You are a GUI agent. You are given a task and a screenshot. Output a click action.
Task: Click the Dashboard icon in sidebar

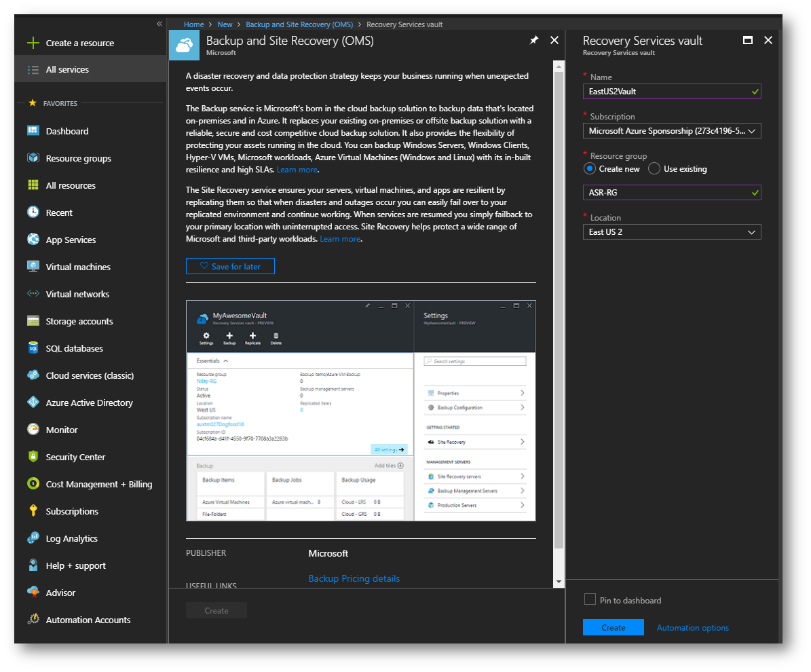pyautogui.click(x=33, y=131)
